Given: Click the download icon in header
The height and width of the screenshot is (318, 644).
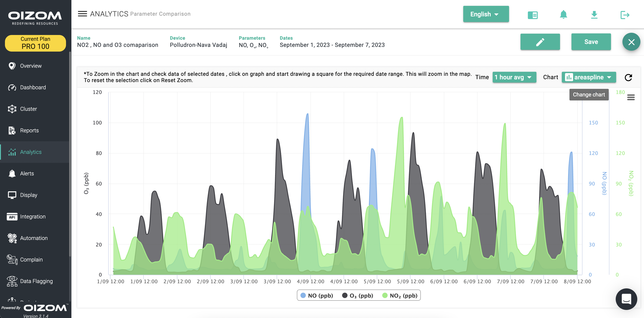Looking at the screenshot, I should click(594, 15).
